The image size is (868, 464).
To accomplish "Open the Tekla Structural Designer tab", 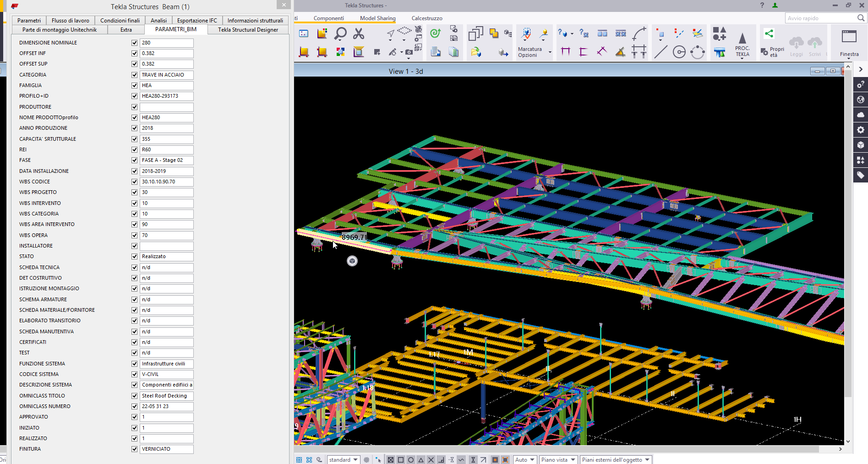I will 248,29.
